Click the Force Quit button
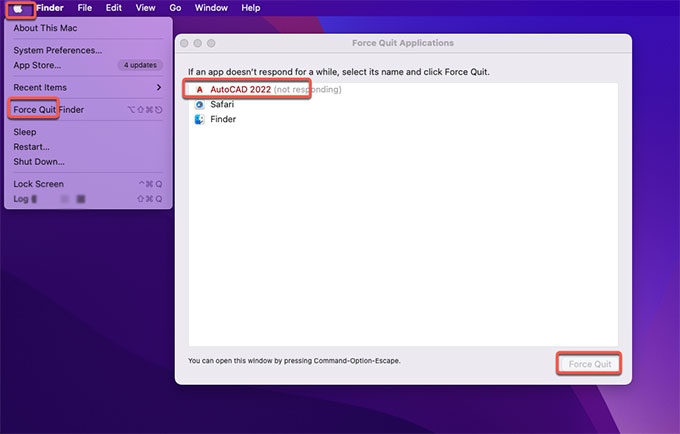The image size is (680, 434). (x=589, y=364)
